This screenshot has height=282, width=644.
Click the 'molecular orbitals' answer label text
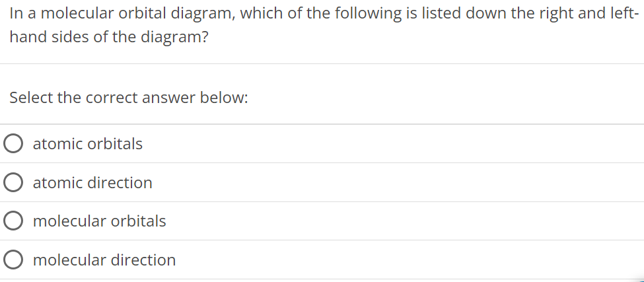pyautogui.click(x=99, y=221)
